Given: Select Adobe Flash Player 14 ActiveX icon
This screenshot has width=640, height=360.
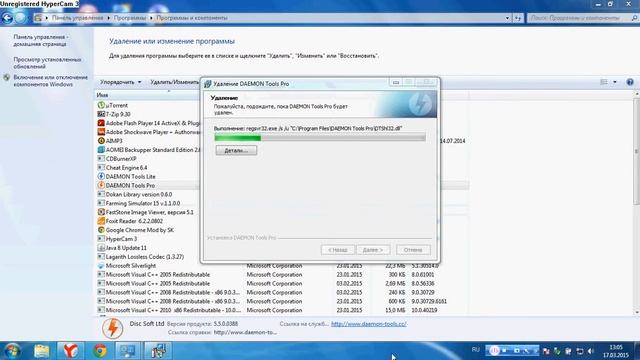Looking at the screenshot, I should [101, 123].
